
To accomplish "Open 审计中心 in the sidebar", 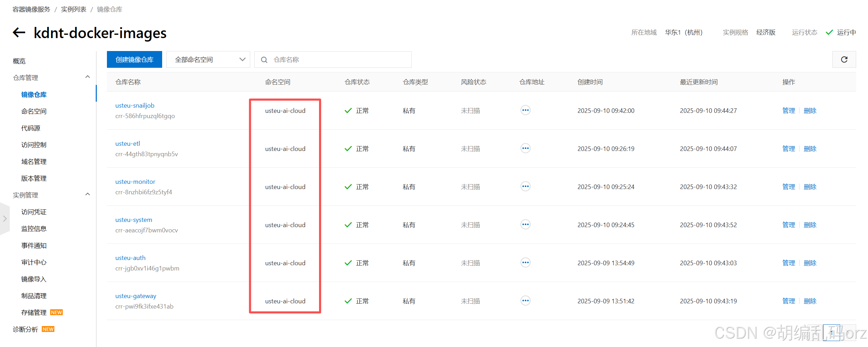I will click(x=34, y=262).
